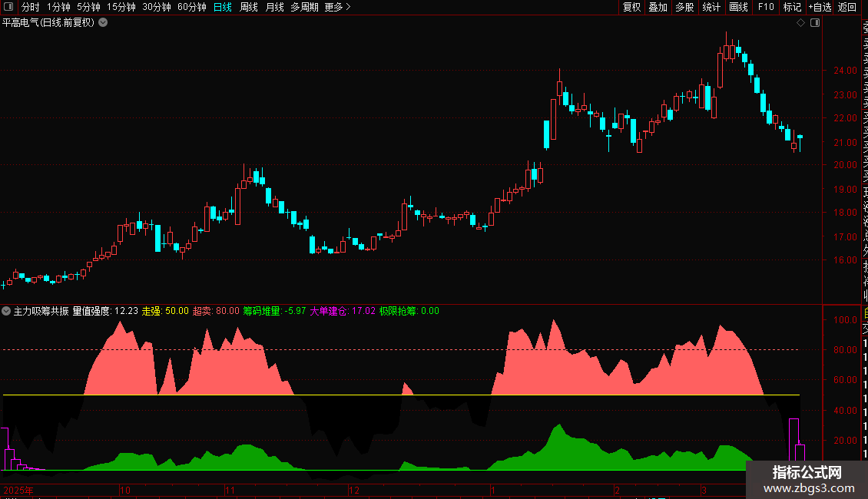
Task: Select the 月线 monthly chart tab
Action: [274, 7]
